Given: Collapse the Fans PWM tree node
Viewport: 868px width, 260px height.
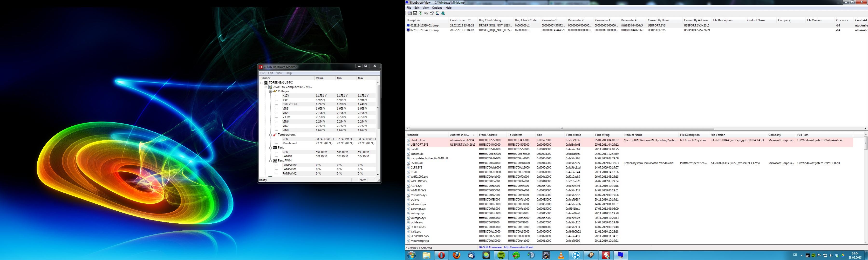Looking at the screenshot, I should point(270,161).
